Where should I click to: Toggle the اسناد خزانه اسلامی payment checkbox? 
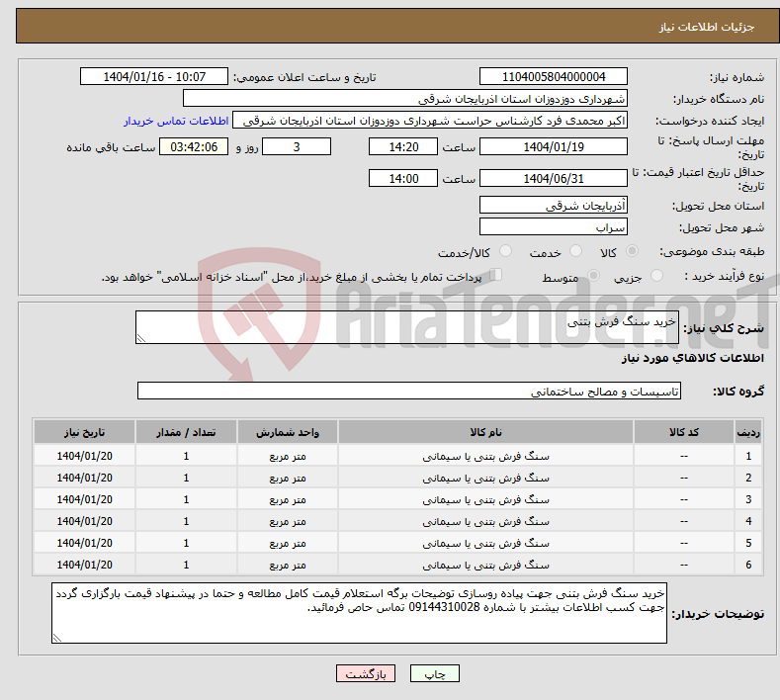coord(495,275)
